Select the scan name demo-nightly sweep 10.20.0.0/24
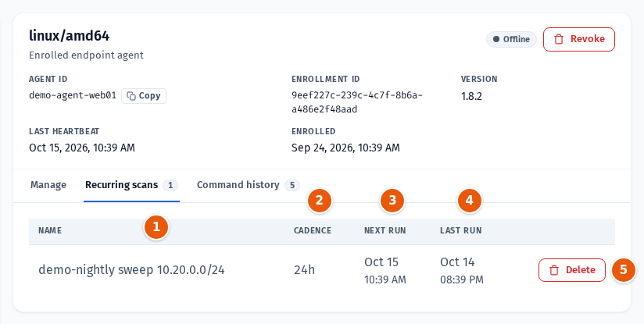644x324 pixels. point(131,270)
